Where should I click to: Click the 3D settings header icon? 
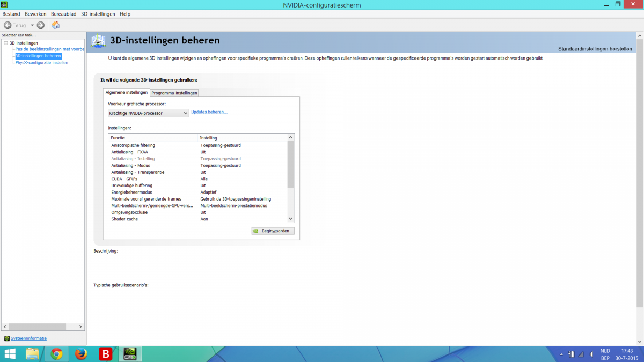click(x=98, y=41)
